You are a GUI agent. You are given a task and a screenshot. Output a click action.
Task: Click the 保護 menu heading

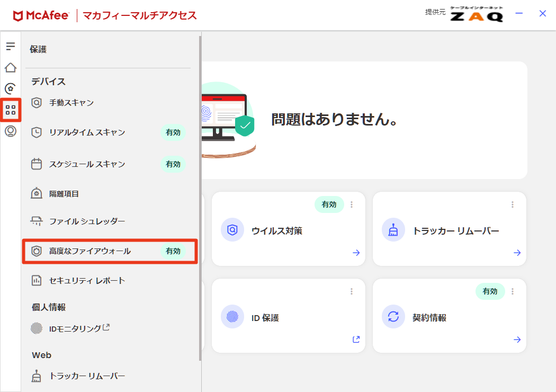coord(38,49)
